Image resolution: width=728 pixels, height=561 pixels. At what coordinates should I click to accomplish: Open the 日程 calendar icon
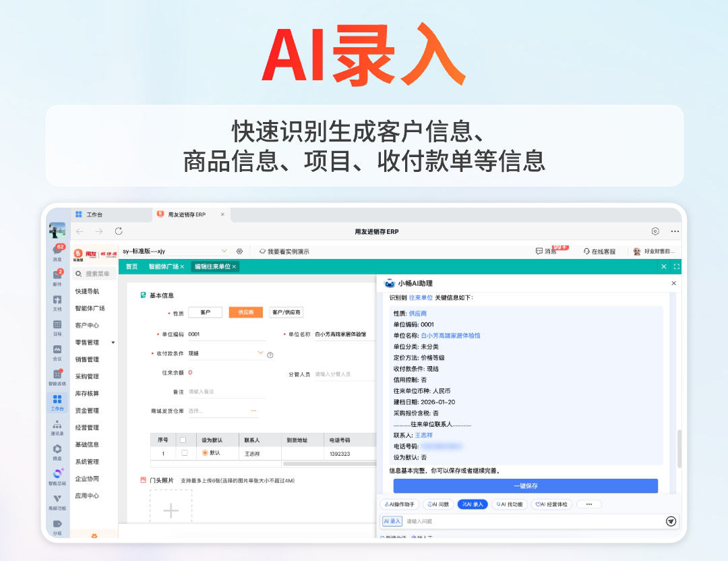point(57,325)
